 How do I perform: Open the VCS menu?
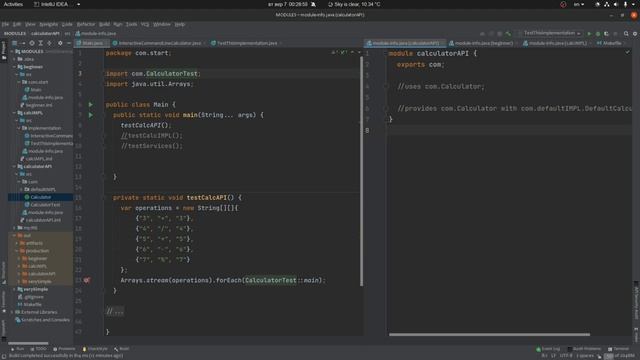coord(145,24)
